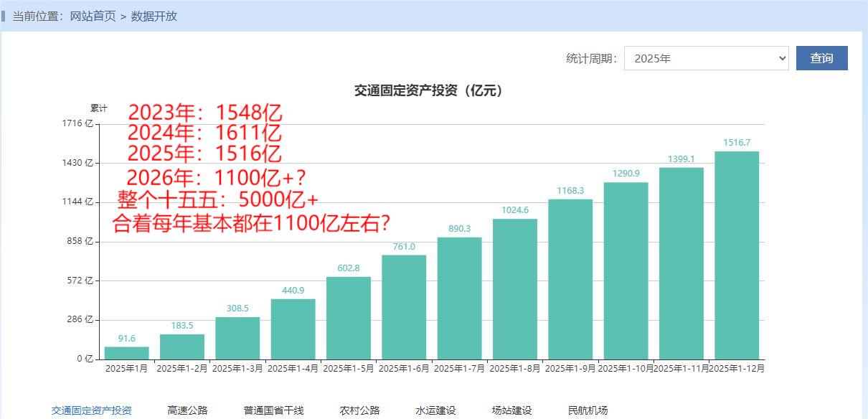
Task: Click the 查询 button
Action: pyautogui.click(x=821, y=58)
